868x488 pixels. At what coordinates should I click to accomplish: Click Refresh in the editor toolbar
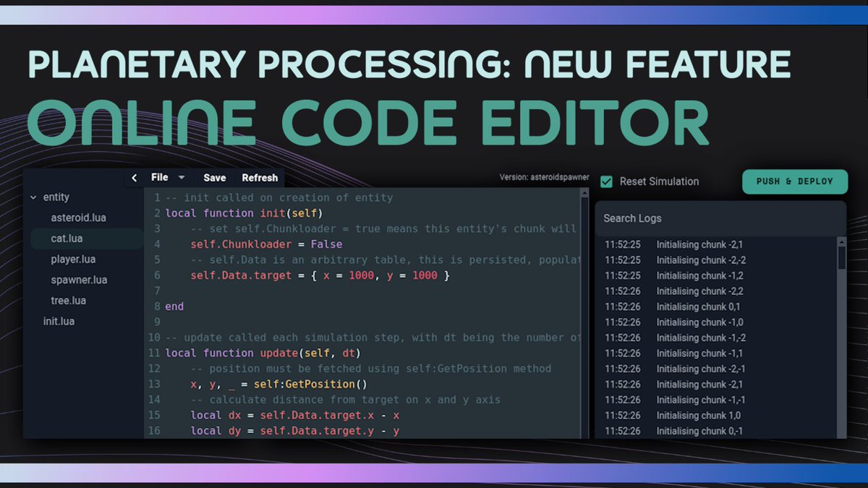point(260,178)
